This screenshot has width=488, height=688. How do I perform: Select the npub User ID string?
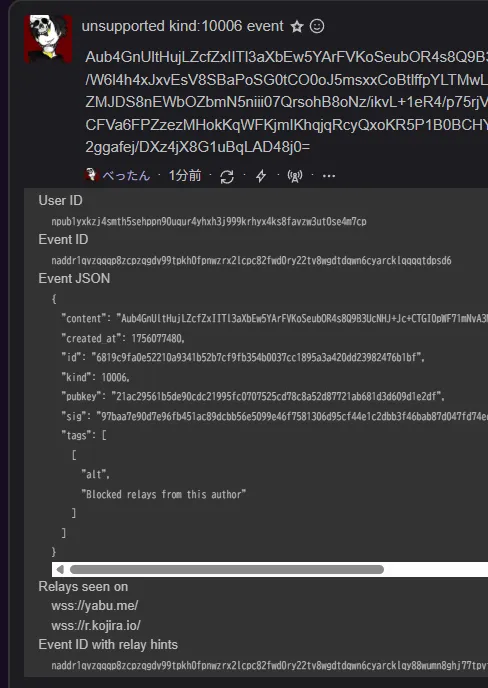click(209, 222)
